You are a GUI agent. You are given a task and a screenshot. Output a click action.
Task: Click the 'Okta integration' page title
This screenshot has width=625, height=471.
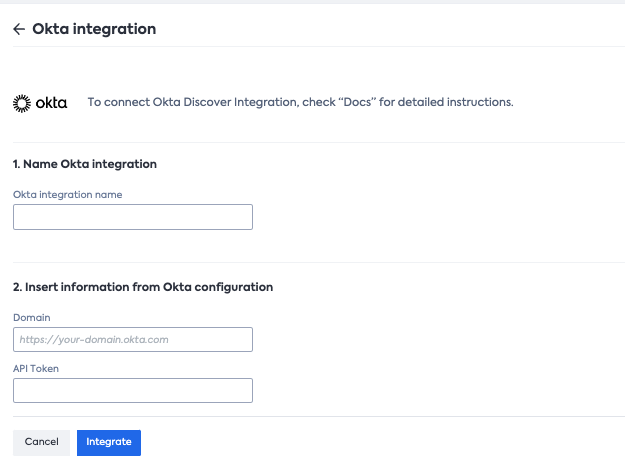click(x=94, y=29)
